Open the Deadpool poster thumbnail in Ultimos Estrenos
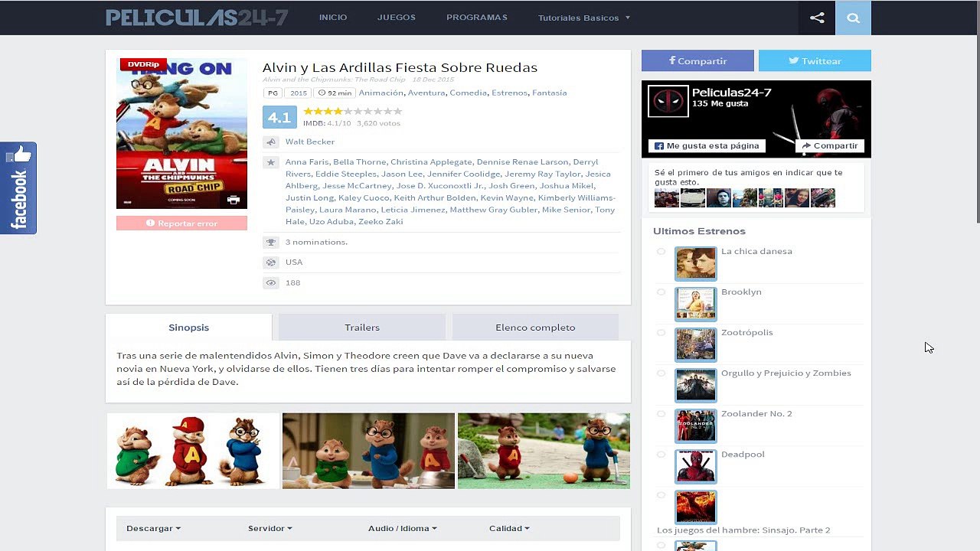 [x=696, y=466]
